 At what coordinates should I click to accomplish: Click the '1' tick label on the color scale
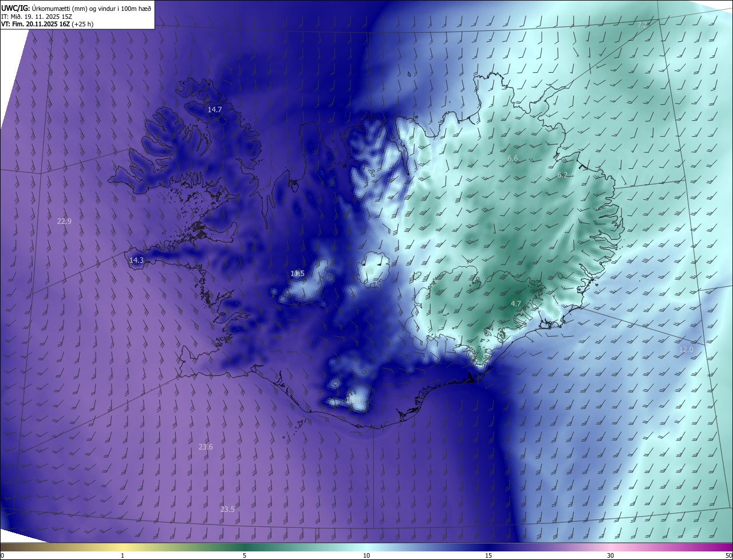(x=123, y=555)
